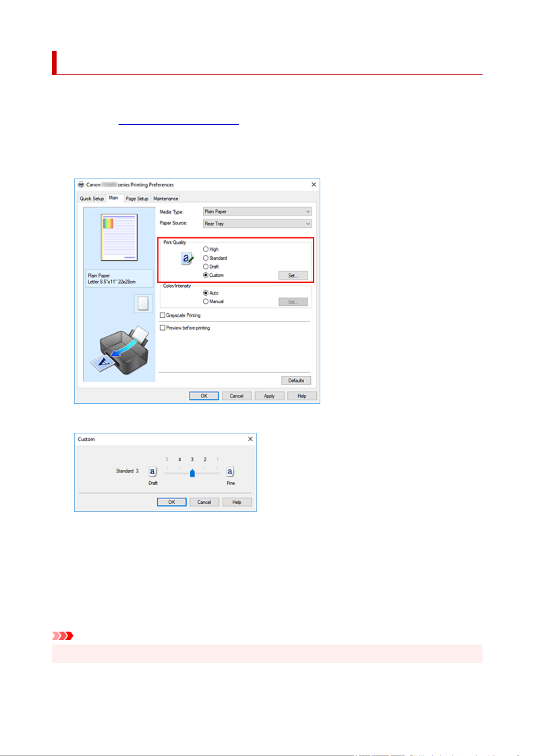Click slider position 1 in Custom dialog

(x=217, y=460)
